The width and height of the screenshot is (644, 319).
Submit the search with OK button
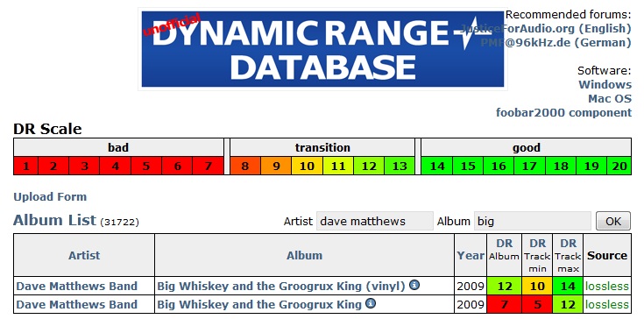click(x=613, y=221)
